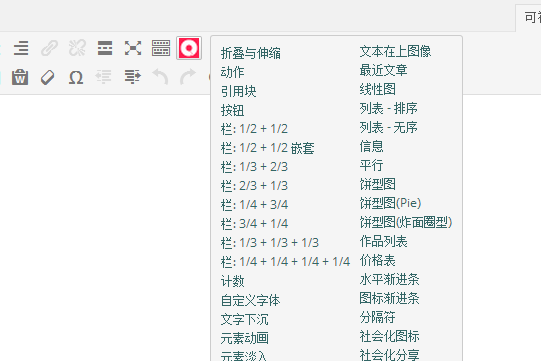
Task: Select 社会化分享 menu item
Action: tap(389, 355)
